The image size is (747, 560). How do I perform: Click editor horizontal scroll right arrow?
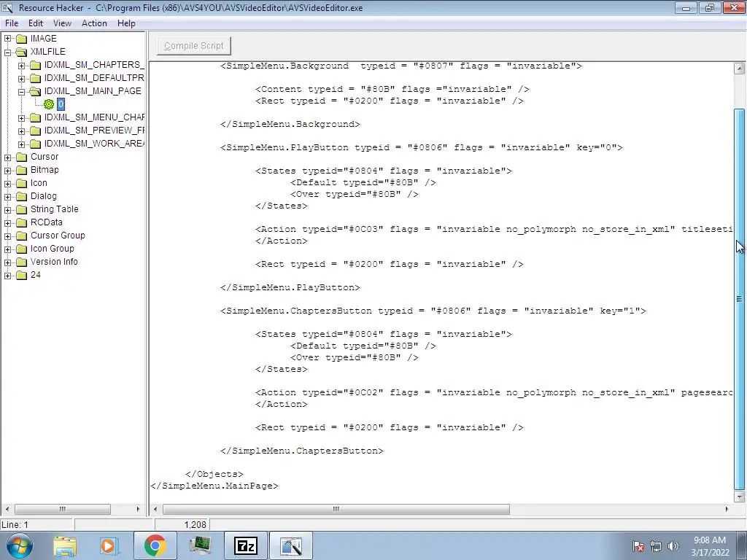pos(727,509)
